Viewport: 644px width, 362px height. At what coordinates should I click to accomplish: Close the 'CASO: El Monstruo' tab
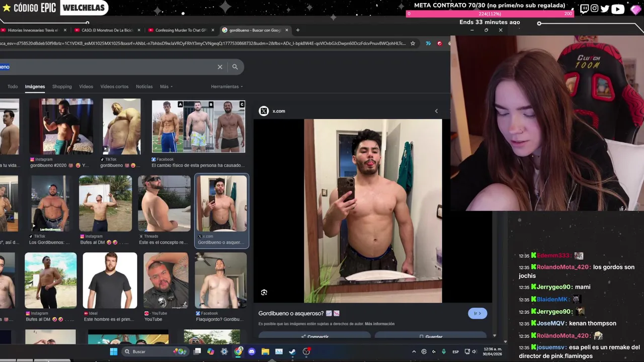(x=139, y=30)
